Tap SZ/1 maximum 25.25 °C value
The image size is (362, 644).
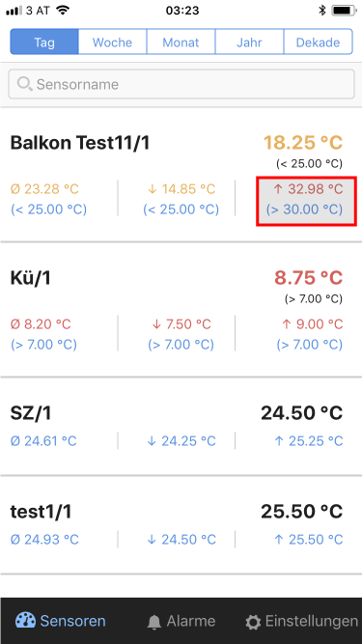[x=308, y=441]
